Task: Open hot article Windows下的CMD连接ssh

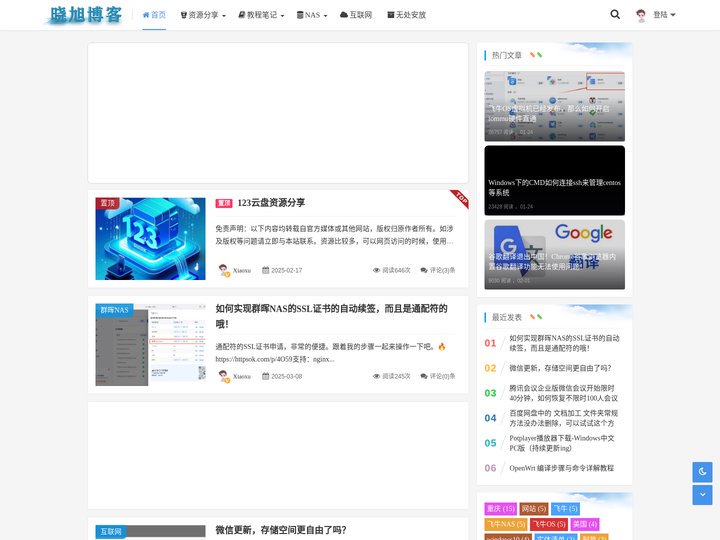Action: click(554, 180)
